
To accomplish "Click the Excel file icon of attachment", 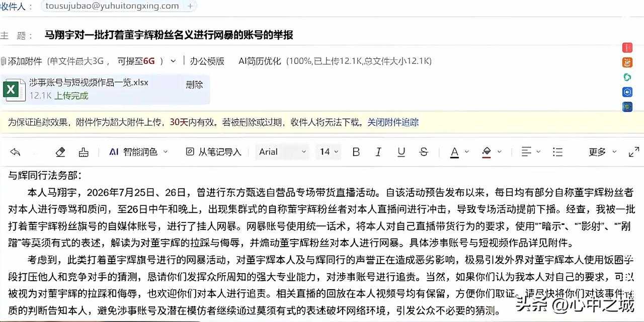I will click(14, 90).
